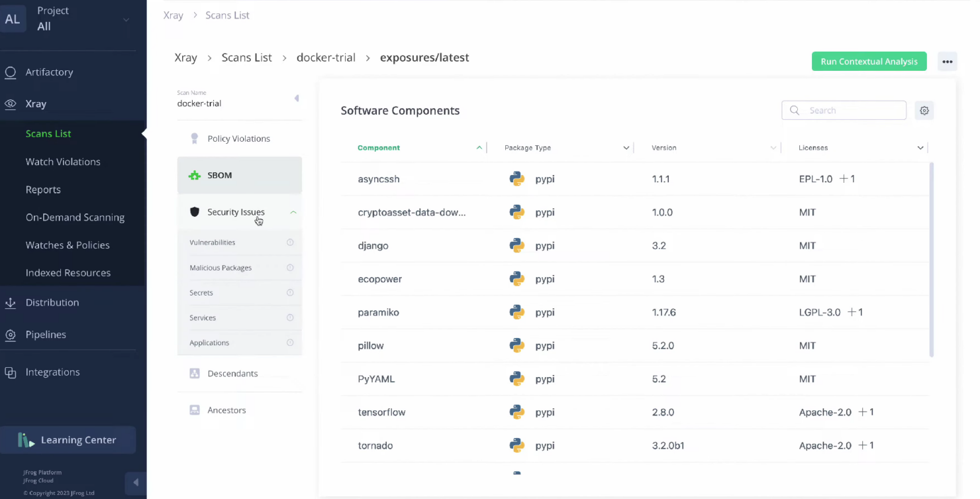980x499 pixels.
Task: Click the Integrations icon in sidebar
Action: coord(10,372)
